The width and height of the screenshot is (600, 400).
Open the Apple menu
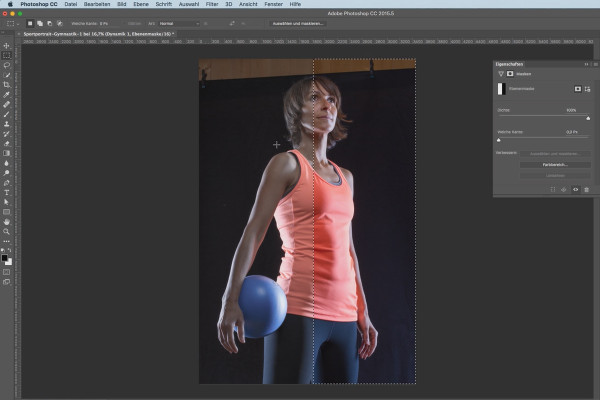[10, 4]
